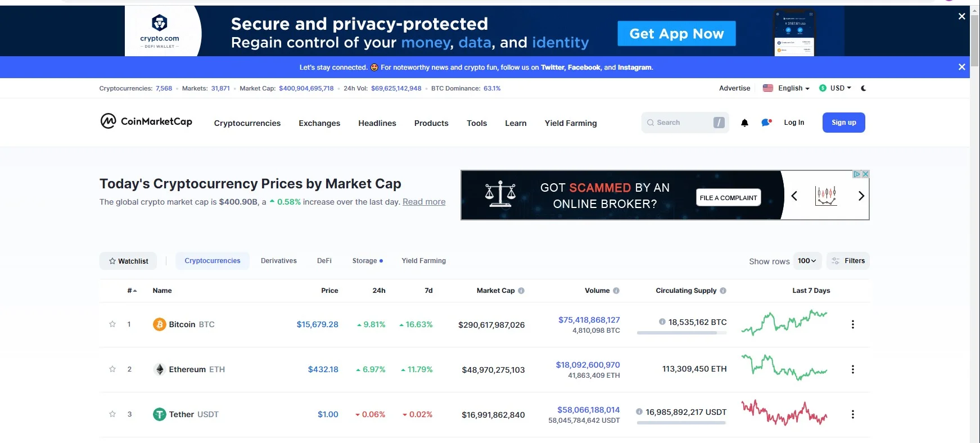Open the Advertise link
Viewport: 980px width, 443px height.
click(735, 88)
